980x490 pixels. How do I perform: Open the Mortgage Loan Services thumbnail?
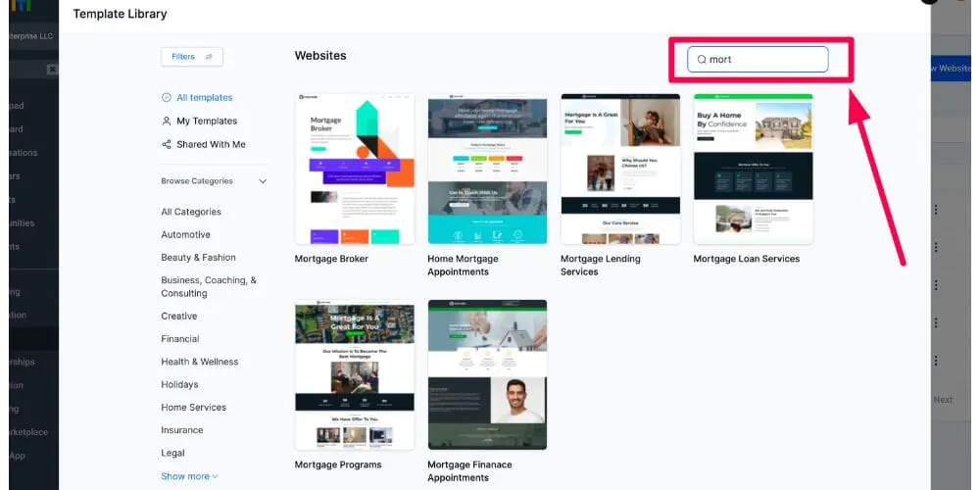coord(753,169)
